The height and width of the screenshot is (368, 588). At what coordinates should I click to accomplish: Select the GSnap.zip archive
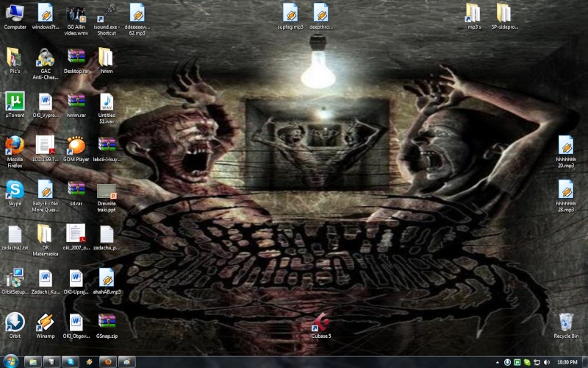point(107,325)
